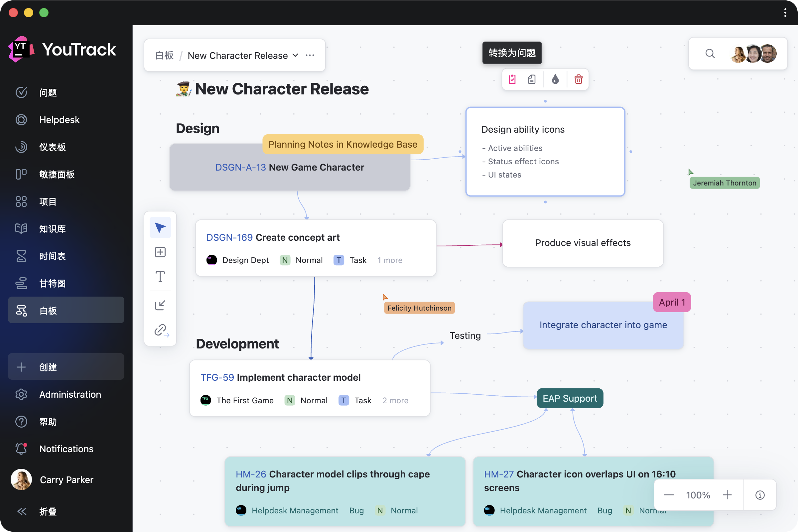
Task: Click the whiteboard info icon
Action: pyautogui.click(x=760, y=495)
